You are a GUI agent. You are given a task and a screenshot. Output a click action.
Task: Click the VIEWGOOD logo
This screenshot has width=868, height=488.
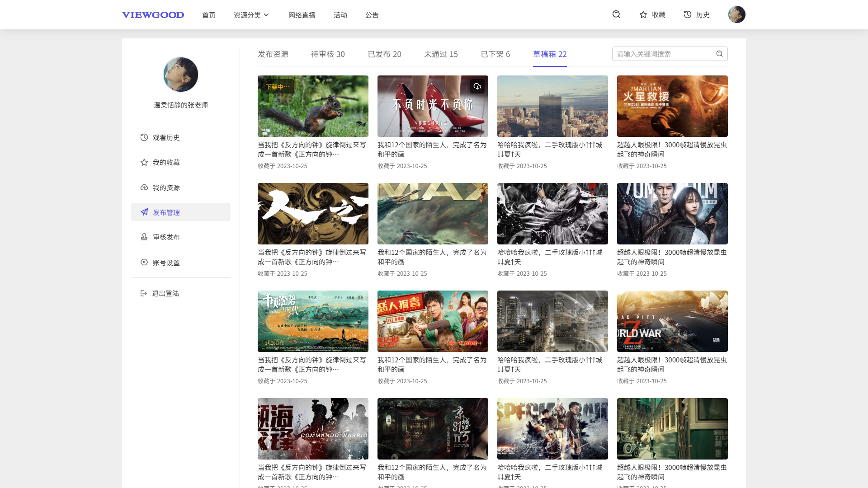coord(153,15)
